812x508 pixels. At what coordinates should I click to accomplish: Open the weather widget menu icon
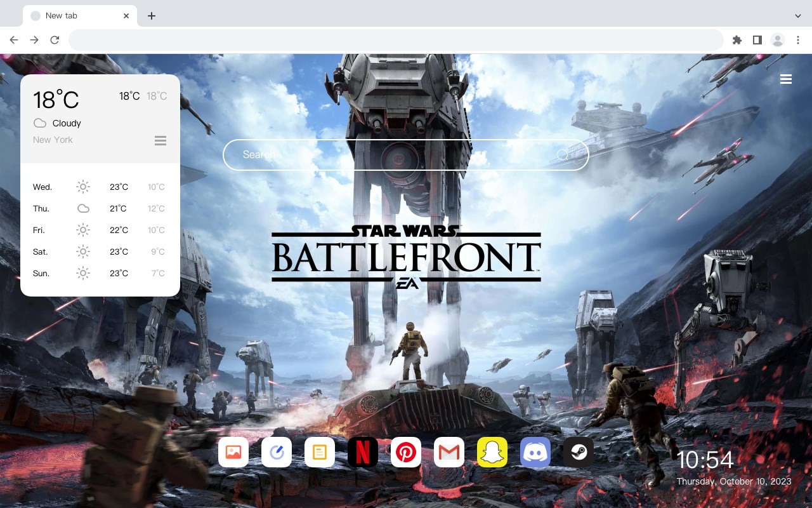[x=160, y=140]
